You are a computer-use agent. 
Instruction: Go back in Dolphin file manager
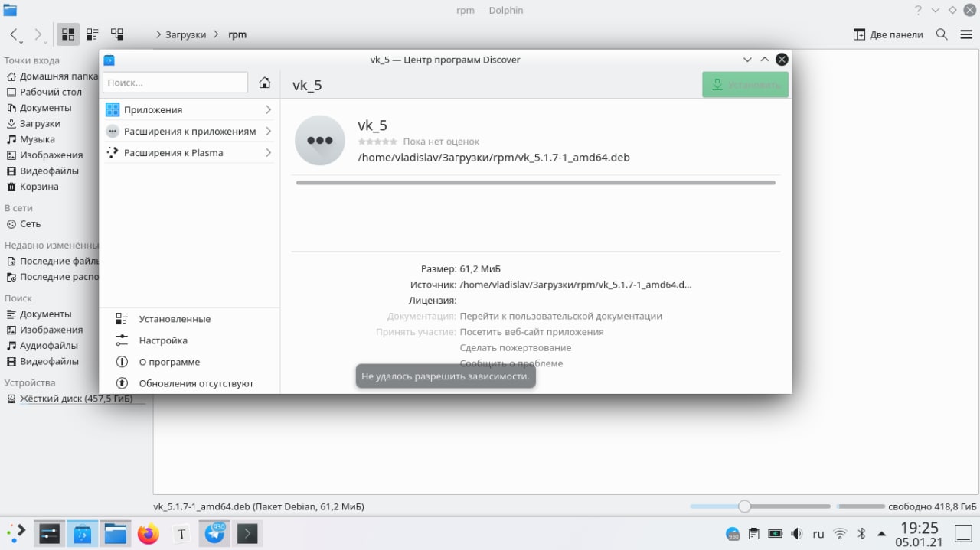pyautogui.click(x=14, y=34)
